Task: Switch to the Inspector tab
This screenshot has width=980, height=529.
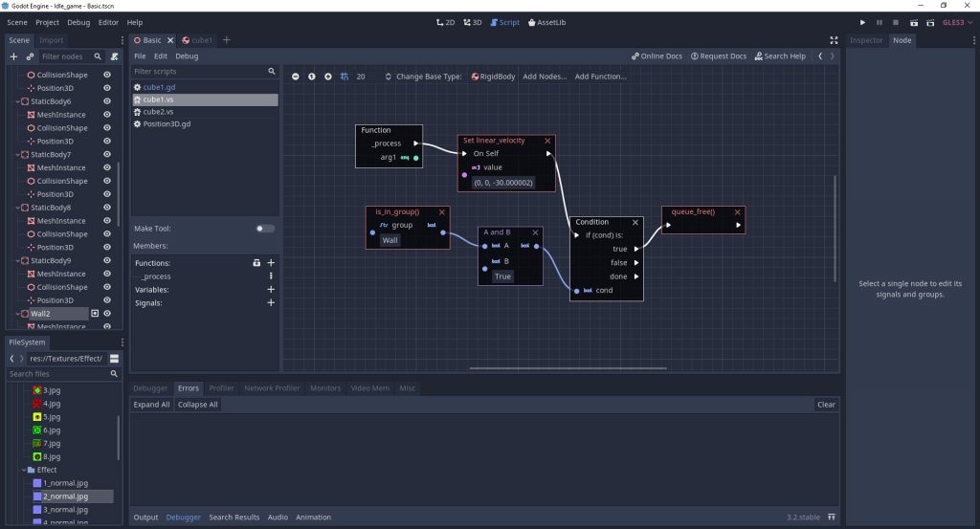Action: coord(866,40)
